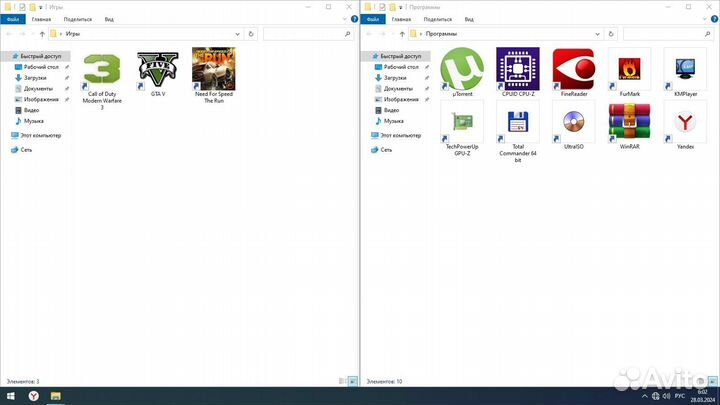
Task: Launch the µTorrent shortcut
Action: pos(462,72)
